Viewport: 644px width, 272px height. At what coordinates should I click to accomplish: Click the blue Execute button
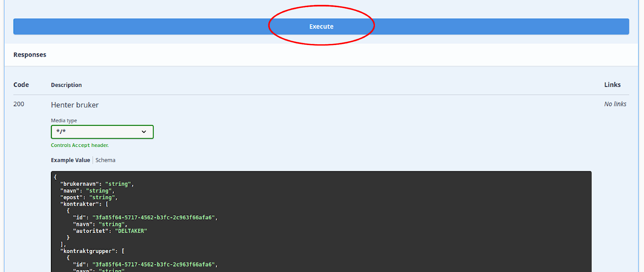tap(321, 27)
